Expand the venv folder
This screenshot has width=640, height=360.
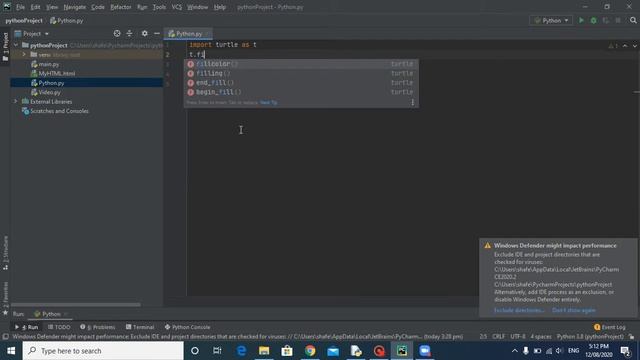pyautogui.click(x=24, y=54)
